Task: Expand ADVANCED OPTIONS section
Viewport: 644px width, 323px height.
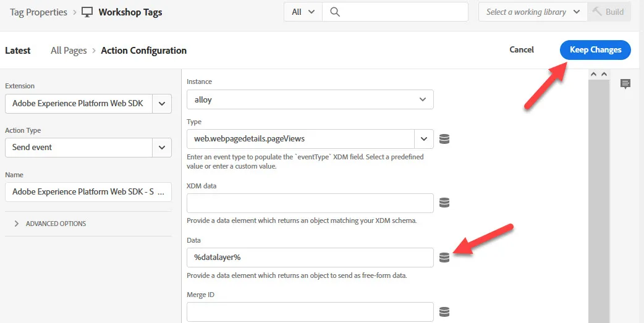Action: [x=50, y=224]
